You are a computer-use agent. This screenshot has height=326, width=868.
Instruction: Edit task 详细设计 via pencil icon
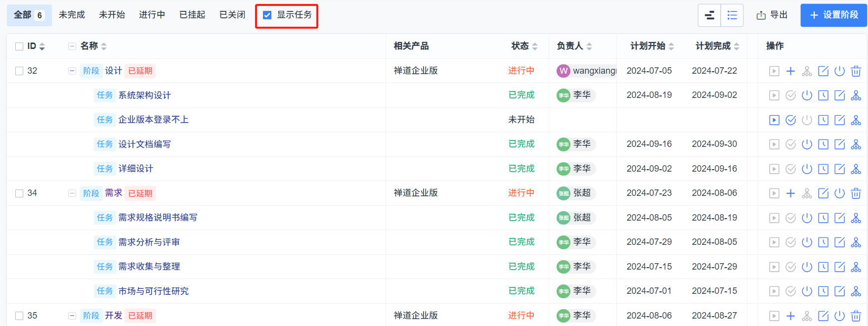840,169
